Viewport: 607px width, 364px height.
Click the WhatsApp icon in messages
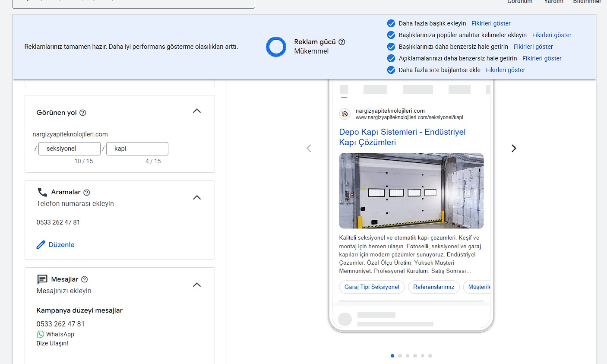(41, 334)
